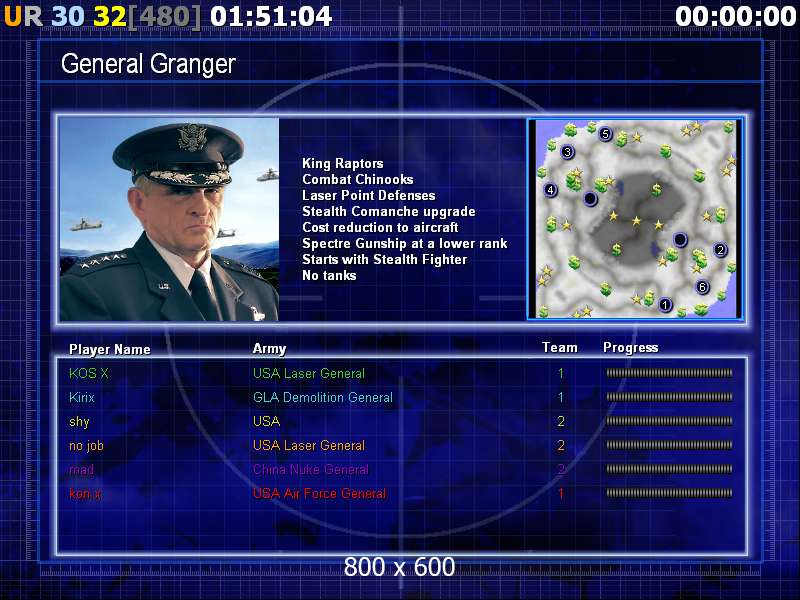The height and width of the screenshot is (600, 800).
Task: Click the Progress column header
Action: [x=631, y=348]
